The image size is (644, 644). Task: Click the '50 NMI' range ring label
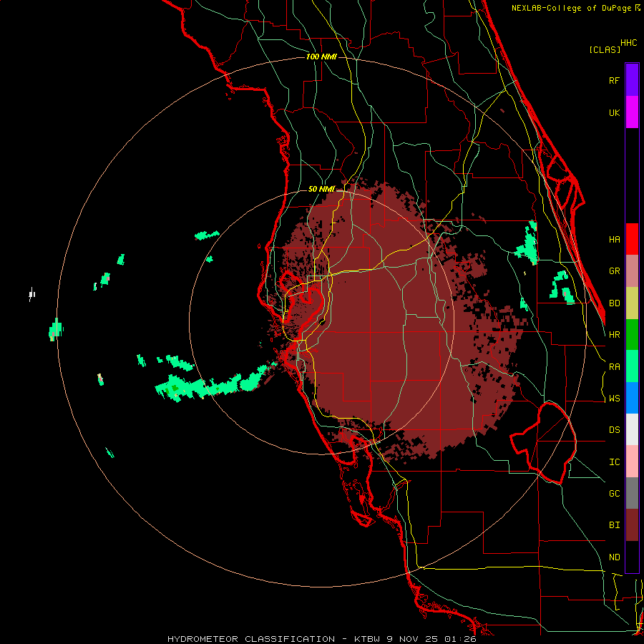321,189
